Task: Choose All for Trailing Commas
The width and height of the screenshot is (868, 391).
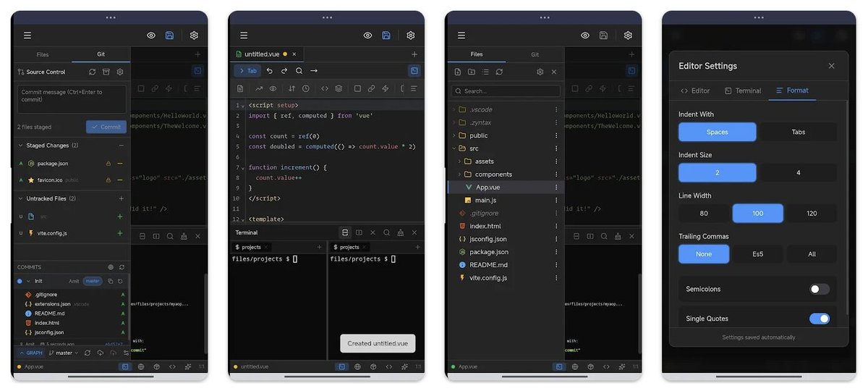Action: click(x=812, y=254)
